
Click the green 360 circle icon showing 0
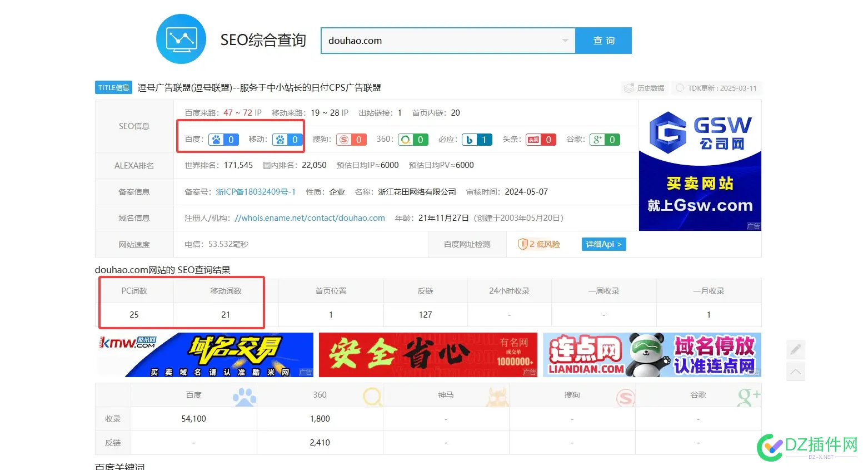[x=405, y=140]
